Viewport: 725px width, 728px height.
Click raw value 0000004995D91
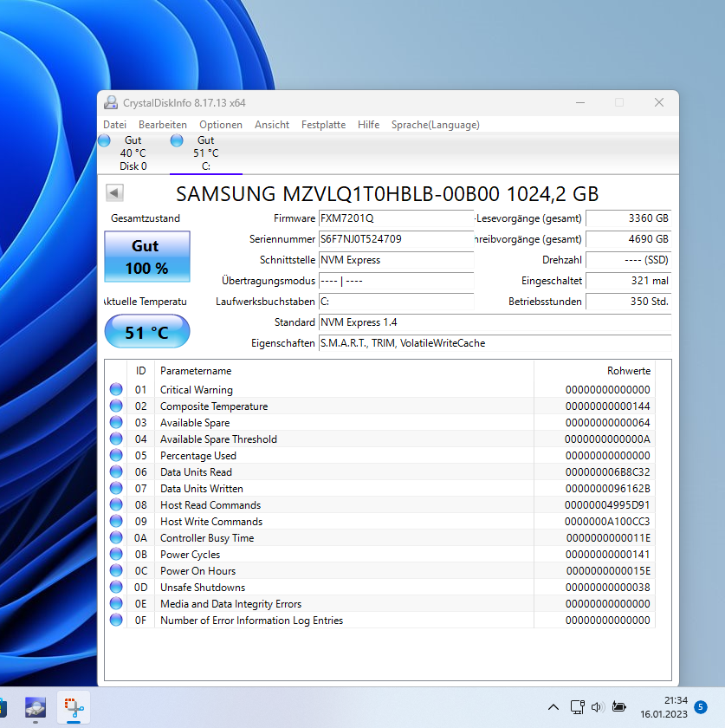607,505
